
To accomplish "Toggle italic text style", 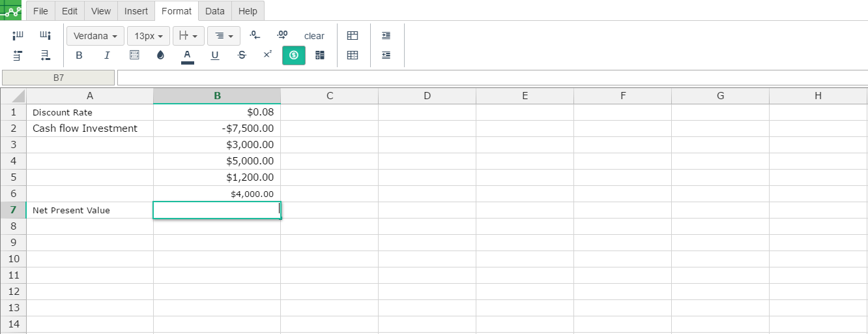I will (107, 55).
